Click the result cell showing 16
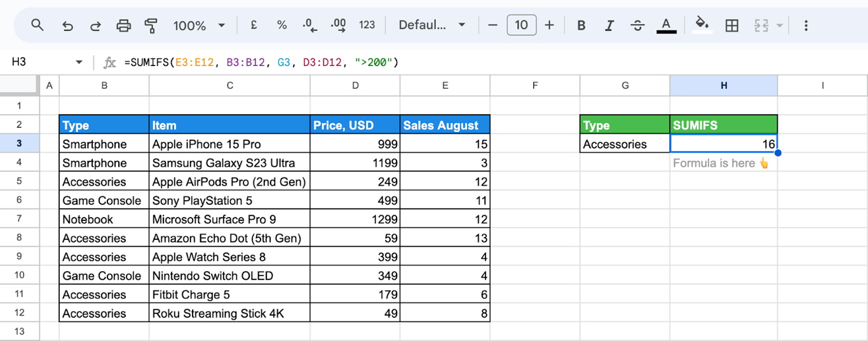868x341 pixels. tap(724, 144)
